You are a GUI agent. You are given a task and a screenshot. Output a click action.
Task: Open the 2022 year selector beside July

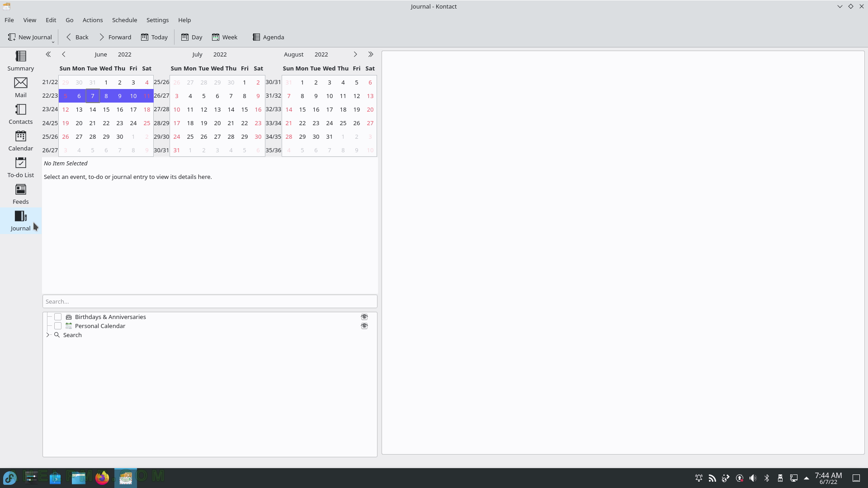click(x=220, y=54)
